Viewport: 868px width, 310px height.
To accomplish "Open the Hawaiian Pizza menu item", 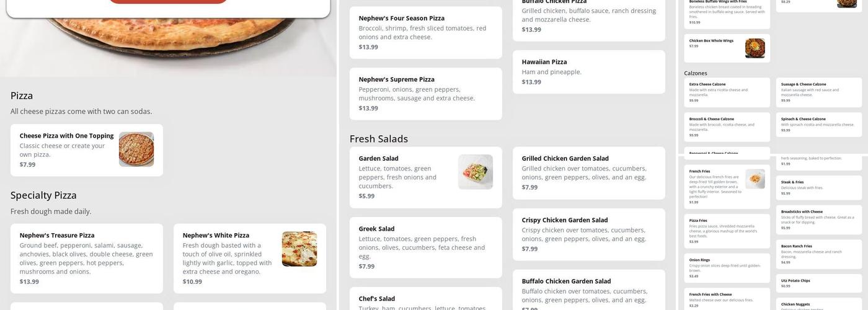I will click(588, 72).
